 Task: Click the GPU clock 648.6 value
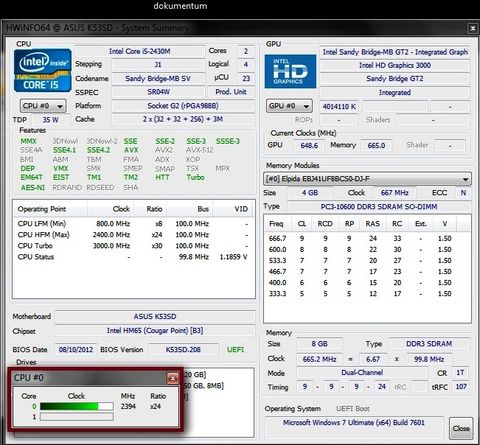click(309, 145)
